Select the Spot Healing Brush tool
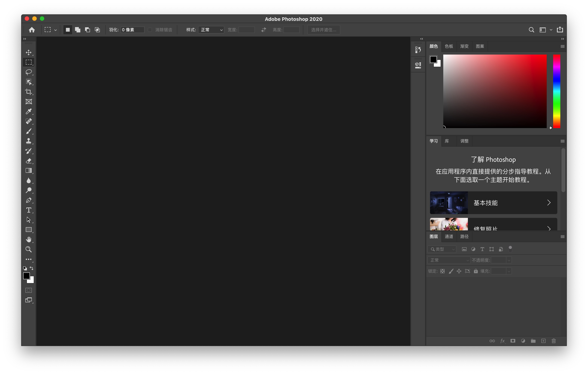 [29, 121]
